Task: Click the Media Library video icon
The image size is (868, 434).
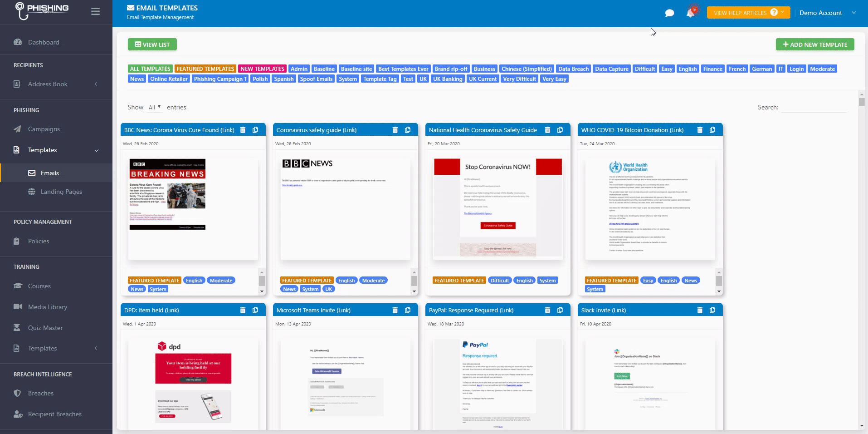Action: click(18, 307)
